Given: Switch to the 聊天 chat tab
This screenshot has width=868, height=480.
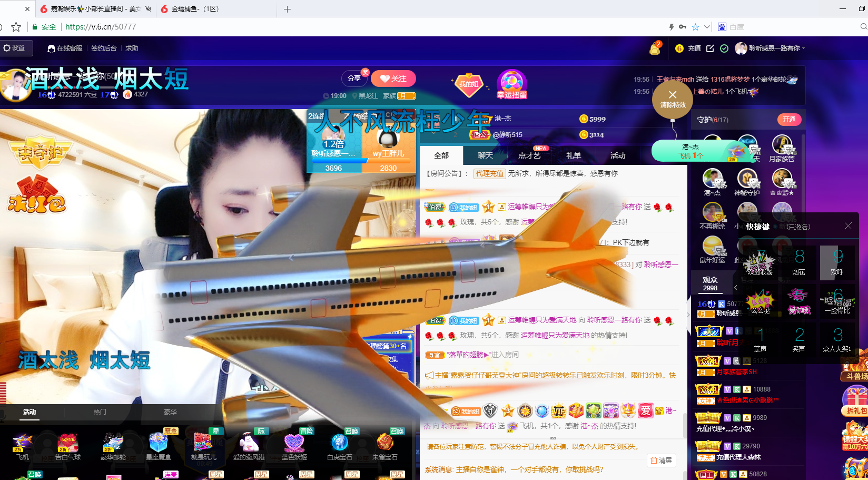Looking at the screenshot, I should click(x=485, y=155).
